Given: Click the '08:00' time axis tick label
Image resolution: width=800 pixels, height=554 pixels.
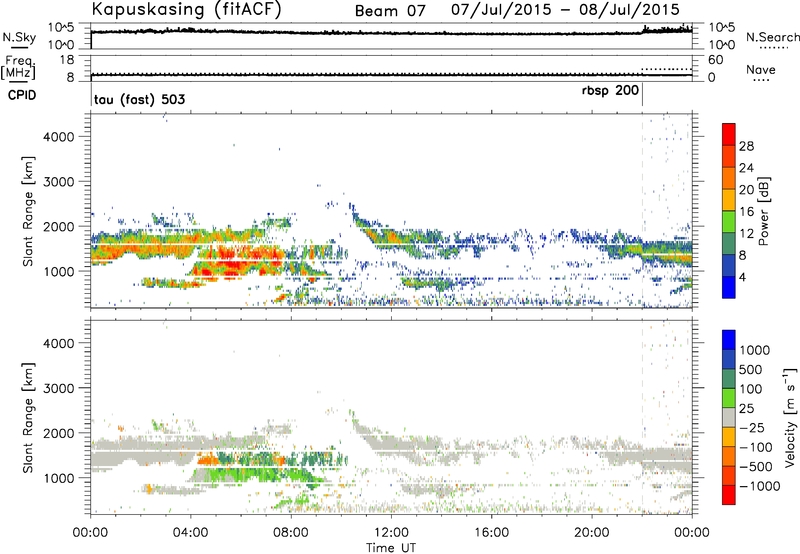Looking at the screenshot, I should pyautogui.click(x=291, y=533).
